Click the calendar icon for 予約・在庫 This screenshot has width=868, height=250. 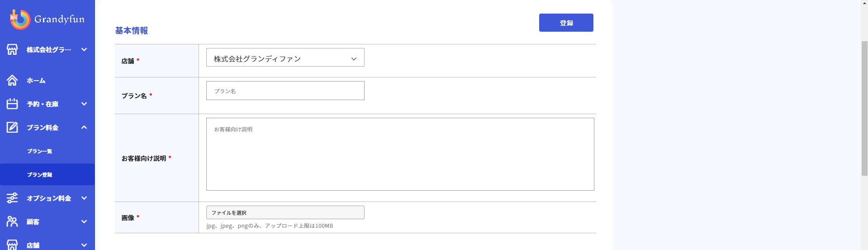coord(12,104)
